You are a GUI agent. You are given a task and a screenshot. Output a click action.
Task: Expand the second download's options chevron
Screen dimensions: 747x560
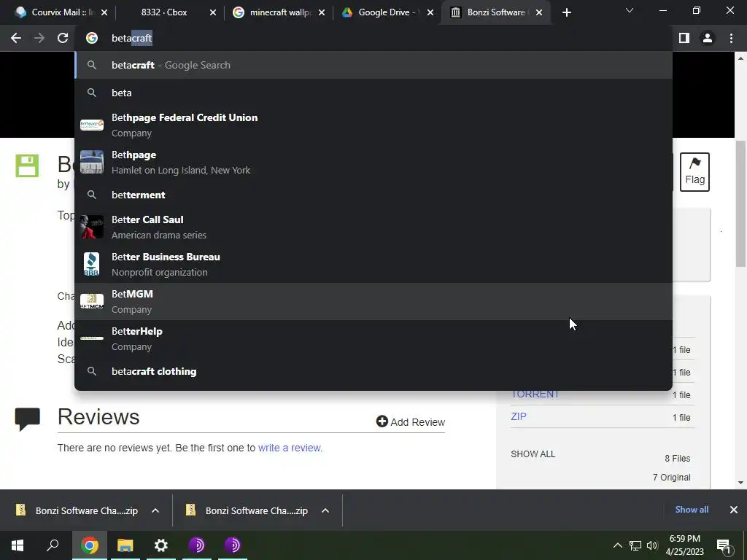[x=325, y=510]
